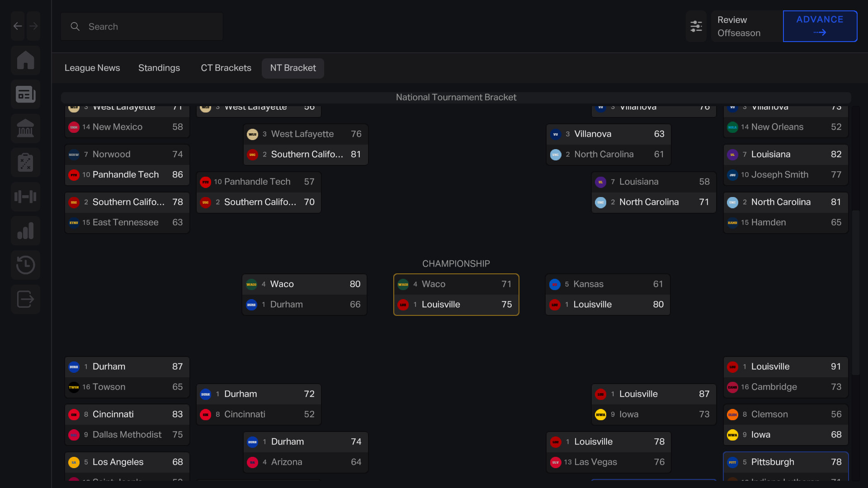Open the filter sliders settings icon
The image size is (868, 488).
coord(696,26)
